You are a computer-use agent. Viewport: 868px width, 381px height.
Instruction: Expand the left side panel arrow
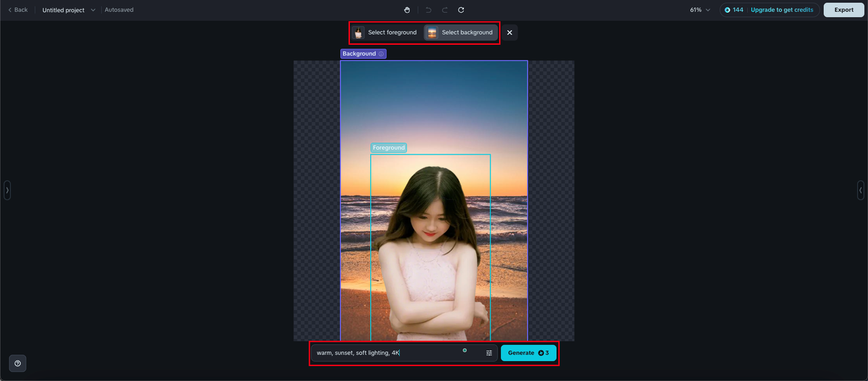7,190
